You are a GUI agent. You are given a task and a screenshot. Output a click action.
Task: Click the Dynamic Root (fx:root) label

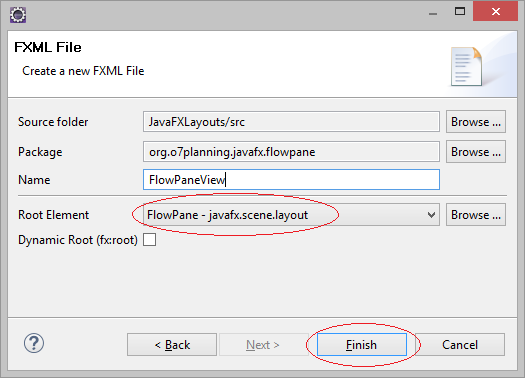pos(78,240)
